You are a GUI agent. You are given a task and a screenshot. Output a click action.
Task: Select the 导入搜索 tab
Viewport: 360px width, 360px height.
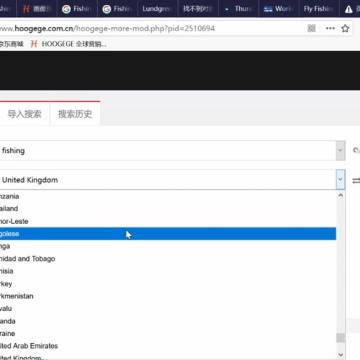(x=24, y=114)
